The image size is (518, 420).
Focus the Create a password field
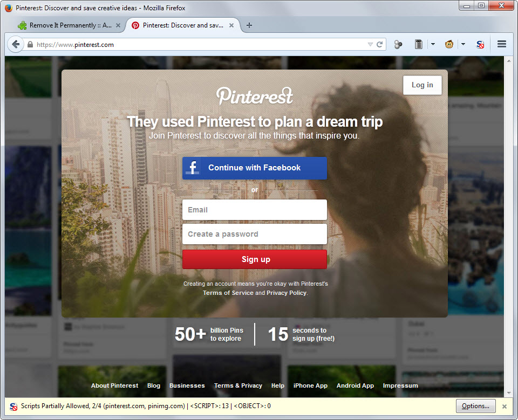254,234
